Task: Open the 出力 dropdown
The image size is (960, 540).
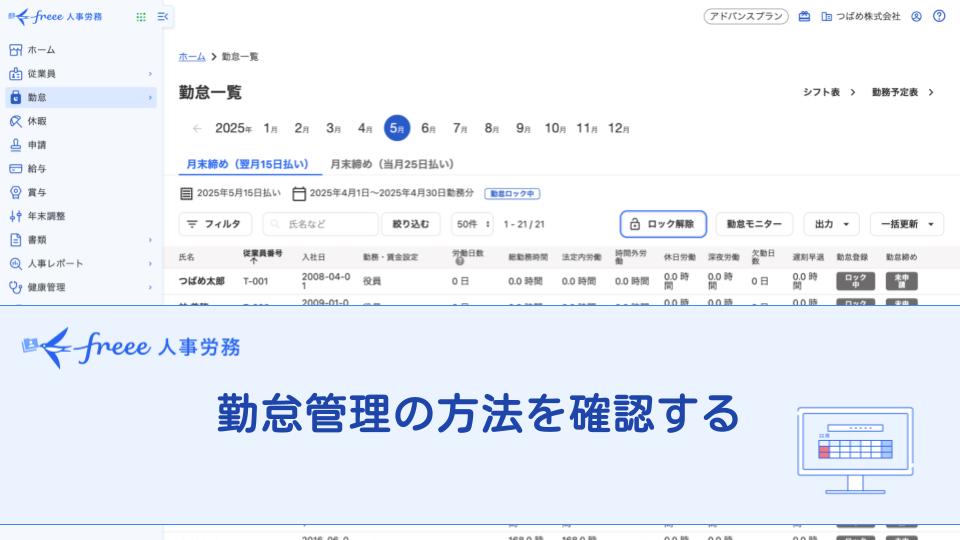Action: 831,224
